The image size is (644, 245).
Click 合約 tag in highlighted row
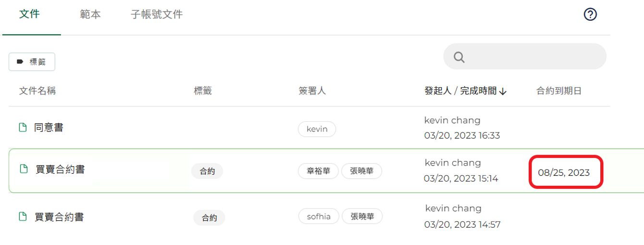[207, 171]
